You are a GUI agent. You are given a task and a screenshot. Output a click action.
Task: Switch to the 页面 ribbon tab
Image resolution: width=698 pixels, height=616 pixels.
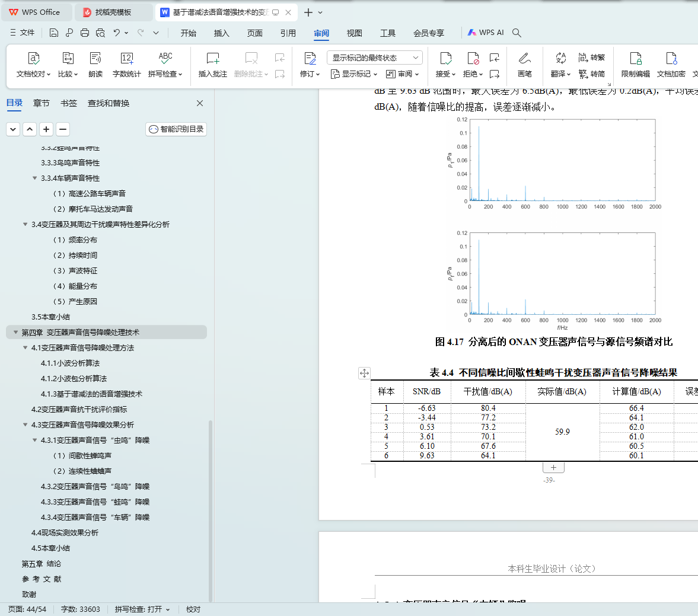click(254, 33)
